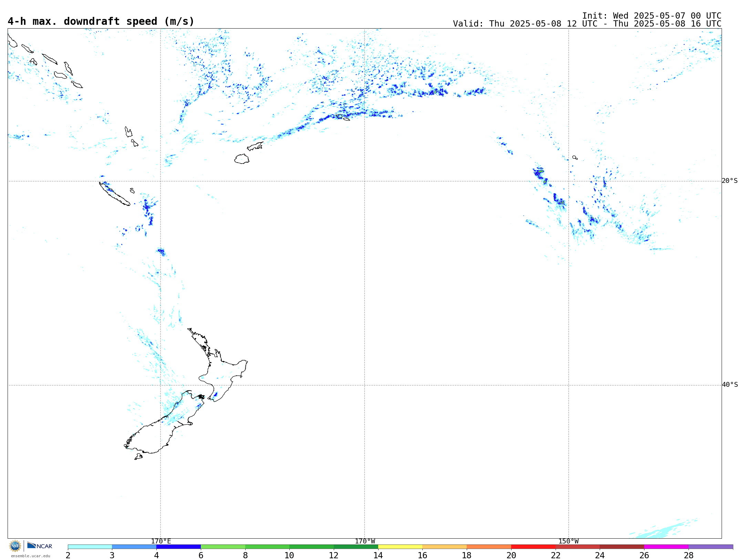Screen dimensions: 744x560
Task: Click the colorbar tick label 28
Action: tap(689, 555)
